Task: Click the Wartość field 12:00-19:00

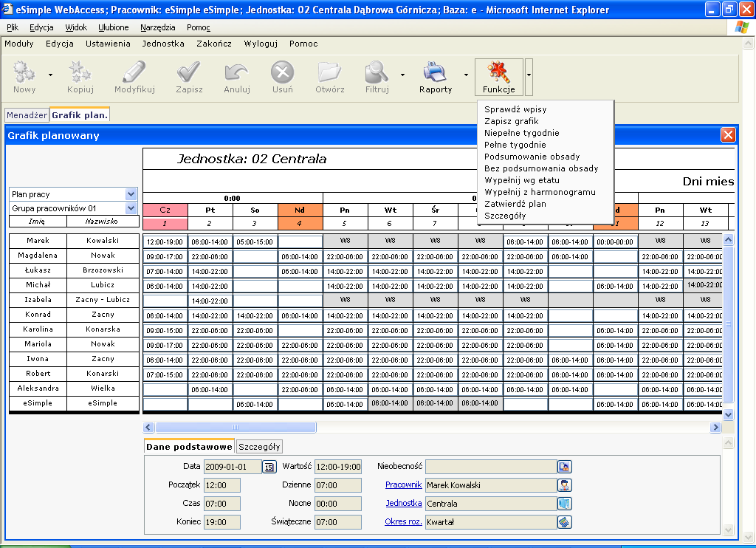Action: pos(338,467)
